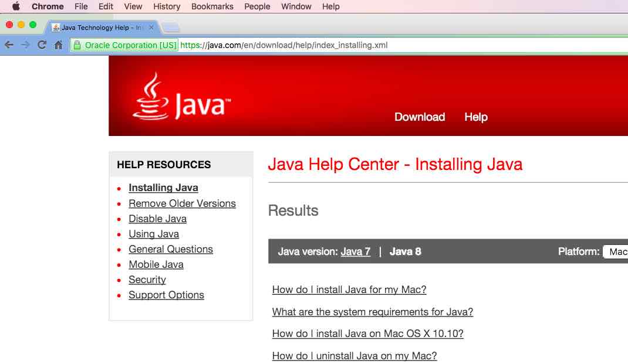Open the View menu
The width and height of the screenshot is (628, 364).
point(133,6)
